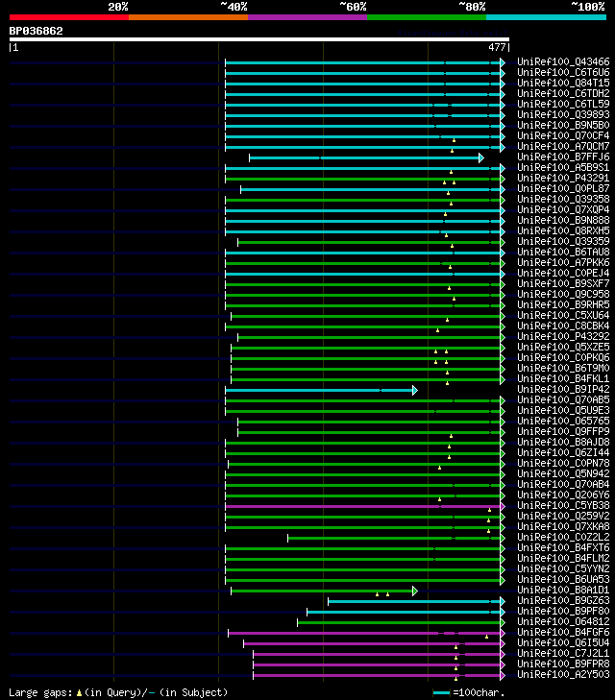This screenshot has height=700, width=615.
Task: Select hit UniRef100_B9N888
Action: tap(563, 221)
